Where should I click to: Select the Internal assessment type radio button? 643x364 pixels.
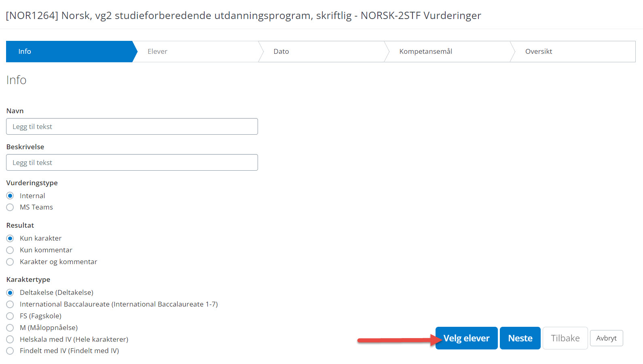coord(10,196)
